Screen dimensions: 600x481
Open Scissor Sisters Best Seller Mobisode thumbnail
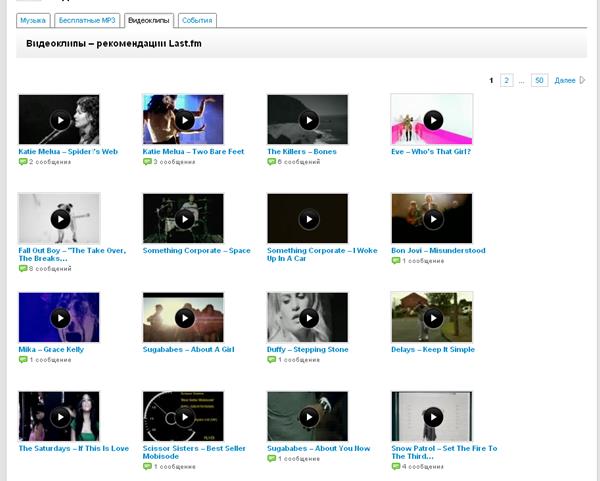[183, 417]
